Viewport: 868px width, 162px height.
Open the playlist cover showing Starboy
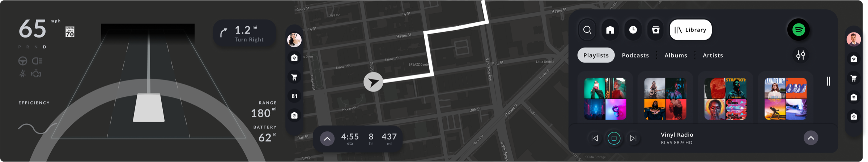725,98
